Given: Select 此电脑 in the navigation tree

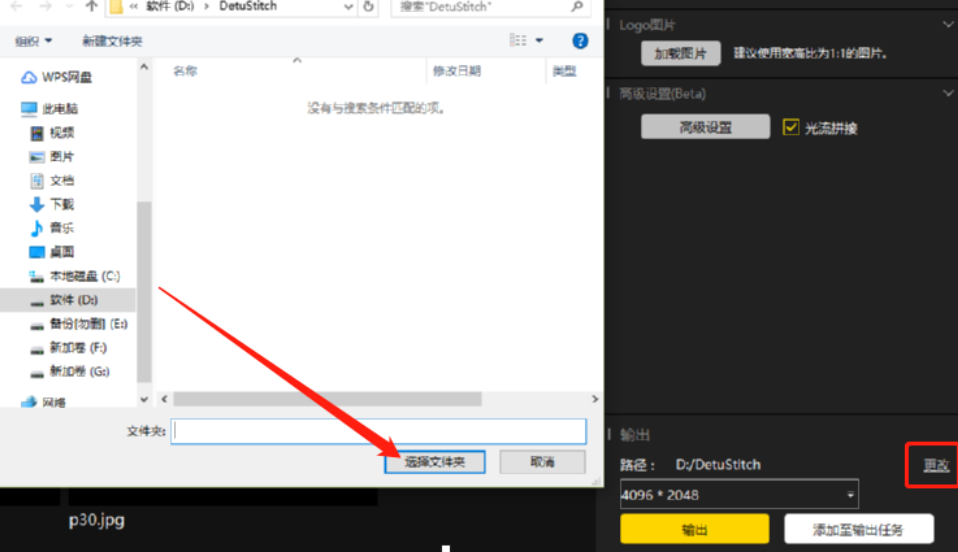Looking at the screenshot, I should (49, 109).
